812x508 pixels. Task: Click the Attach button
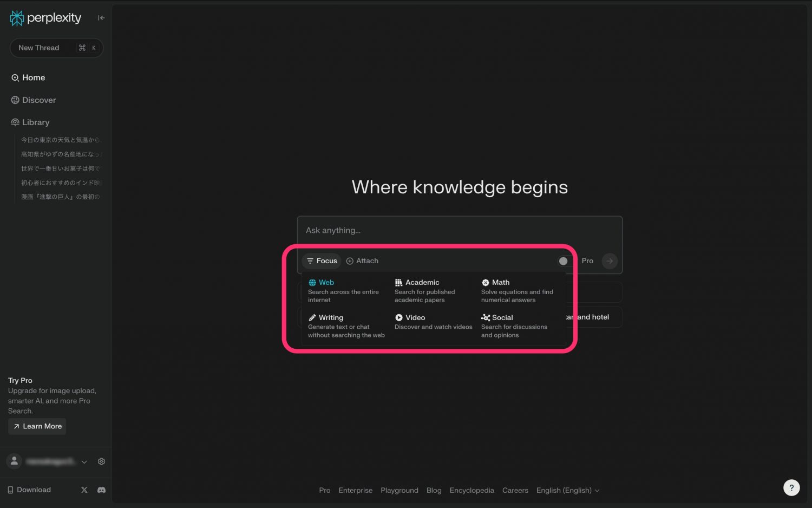click(362, 261)
